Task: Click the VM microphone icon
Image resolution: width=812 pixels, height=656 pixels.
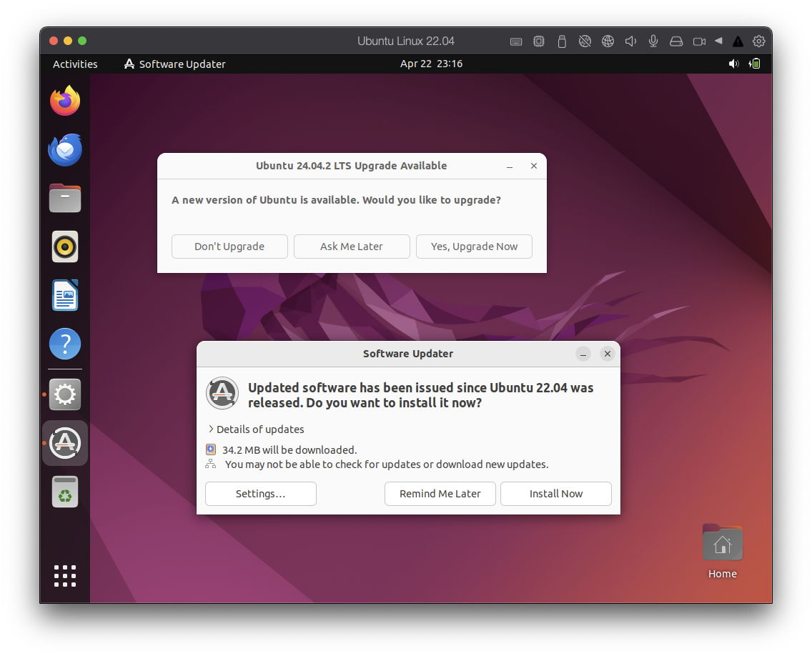Action: [x=653, y=41]
